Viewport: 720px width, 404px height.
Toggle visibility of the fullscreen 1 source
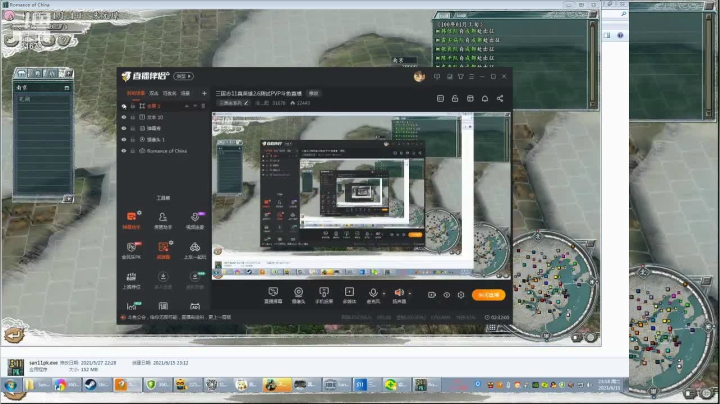[124, 106]
